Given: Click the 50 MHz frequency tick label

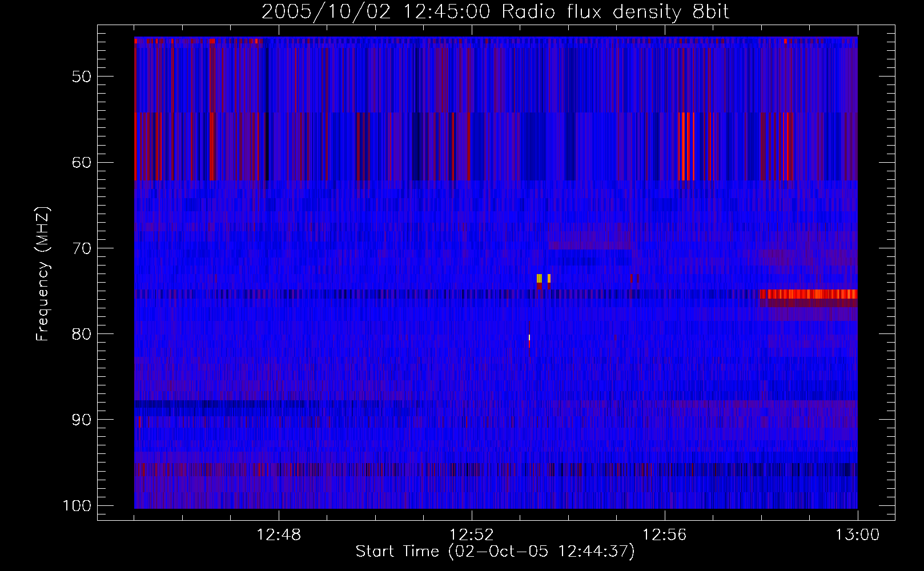Looking at the screenshot, I should 82,77.
